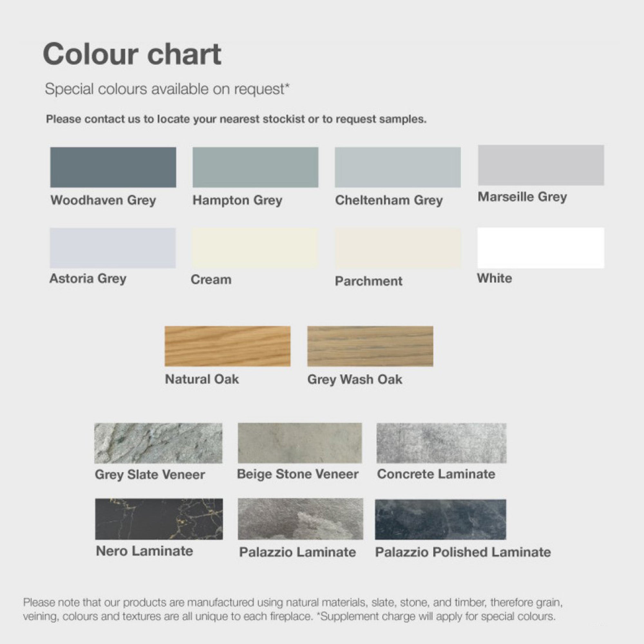
Task: Click the 'Please contact us' stockist text
Action: (x=236, y=119)
